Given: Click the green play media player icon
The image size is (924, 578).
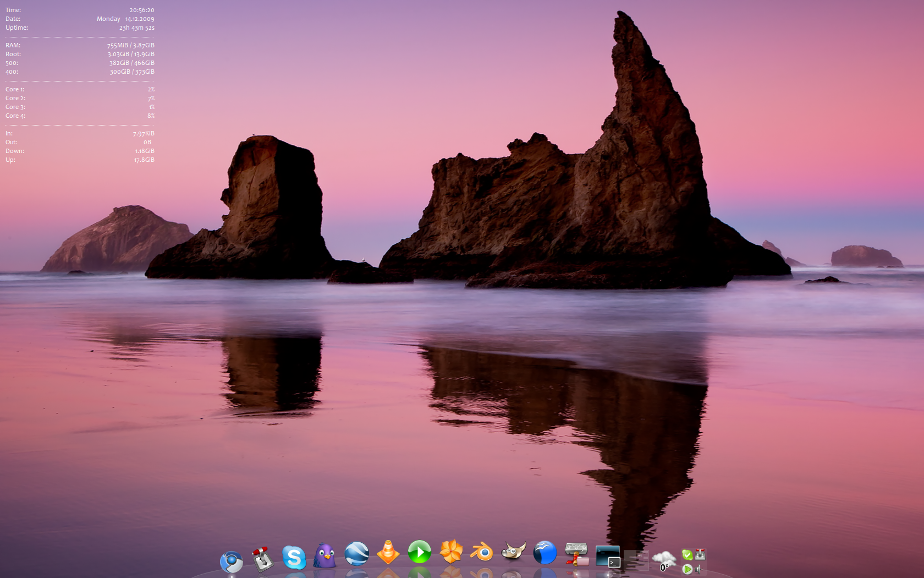Looking at the screenshot, I should point(419,552).
